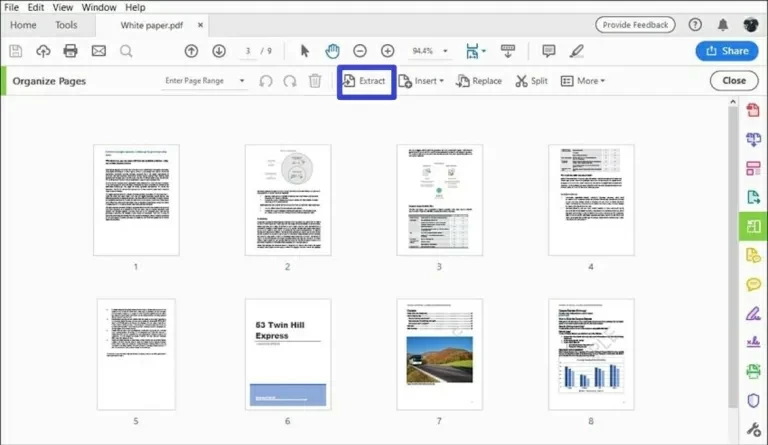Activate the Hand pan tool

(332, 51)
